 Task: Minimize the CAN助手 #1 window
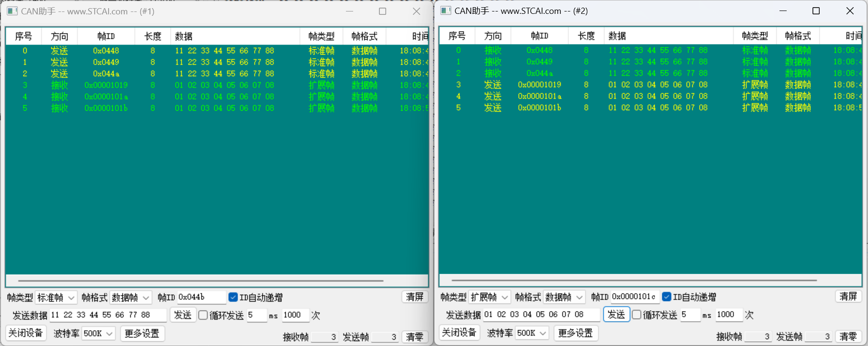pyautogui.click(x=349, y=11)
